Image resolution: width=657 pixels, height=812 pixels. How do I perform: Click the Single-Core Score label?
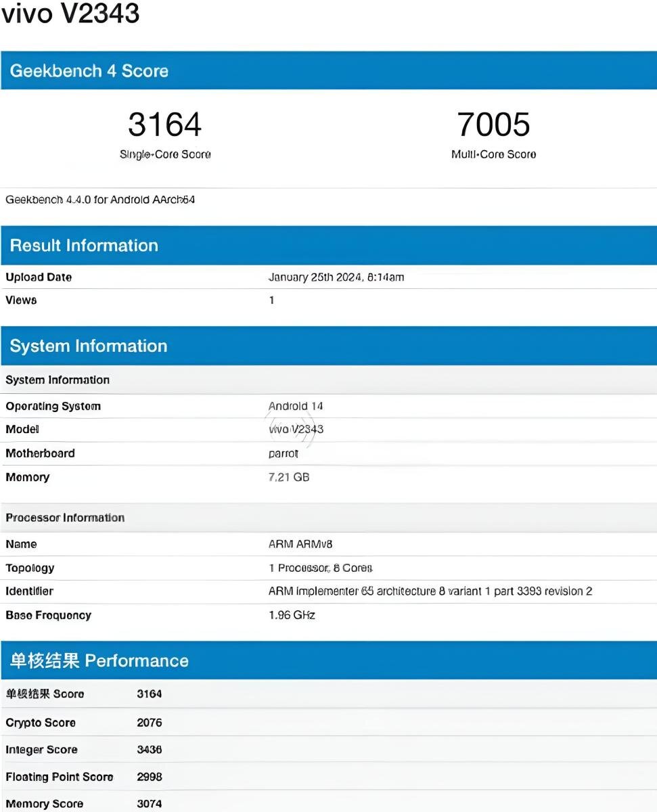click(x=165, y=154)
